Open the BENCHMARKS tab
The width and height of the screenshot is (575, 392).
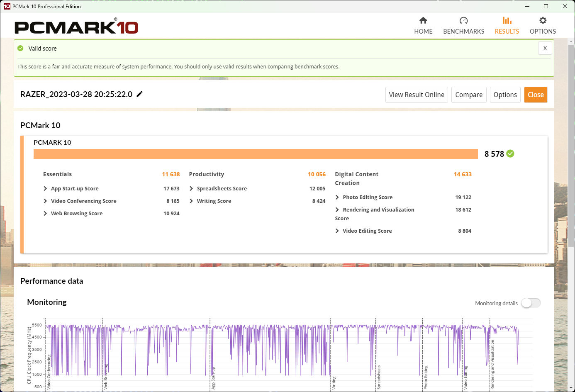tap(463, 26)
